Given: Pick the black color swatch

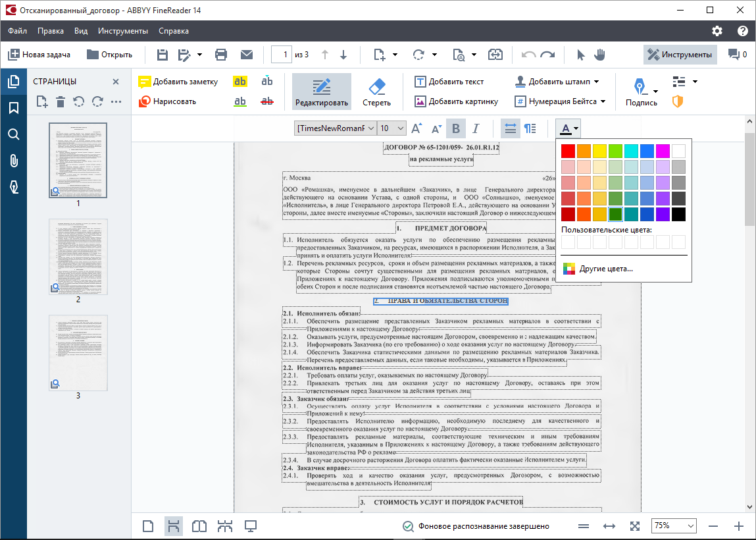Looking at the screenshot, I should [678, 214].
